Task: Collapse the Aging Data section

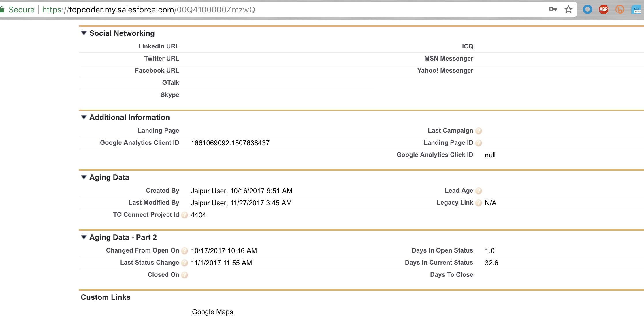Action: point(84,177)
